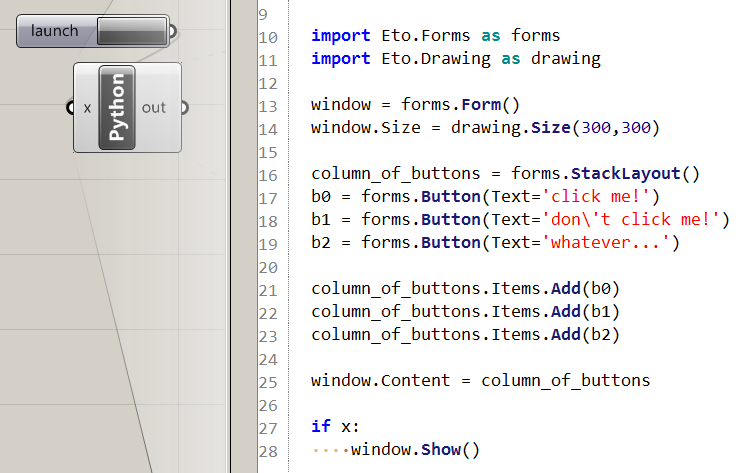754x473 pixels.
Task: Click line number 24 in the gutter
Action: point(268,360)
